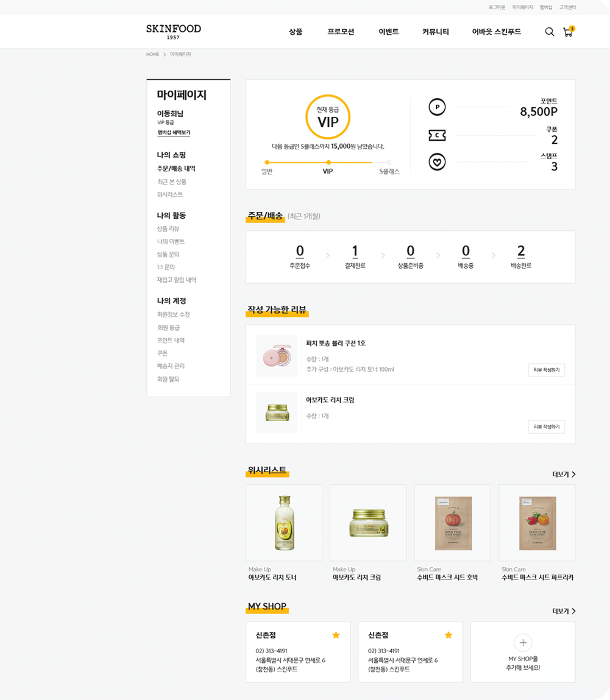Click the 배송중 count 0
The image size is (610, 700).
(x=466, y=251)
